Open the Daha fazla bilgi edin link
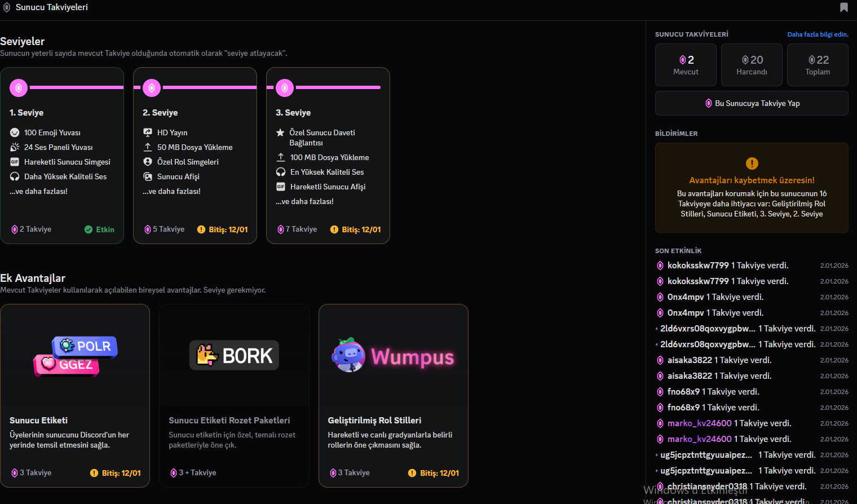 [x=818, y=34]
